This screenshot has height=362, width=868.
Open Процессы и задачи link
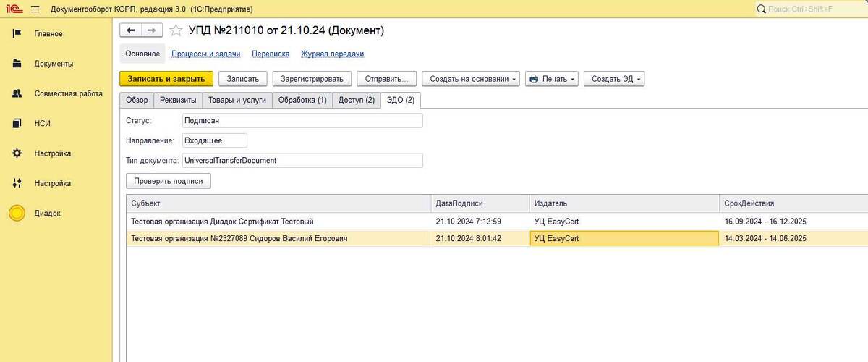(205, 54)
